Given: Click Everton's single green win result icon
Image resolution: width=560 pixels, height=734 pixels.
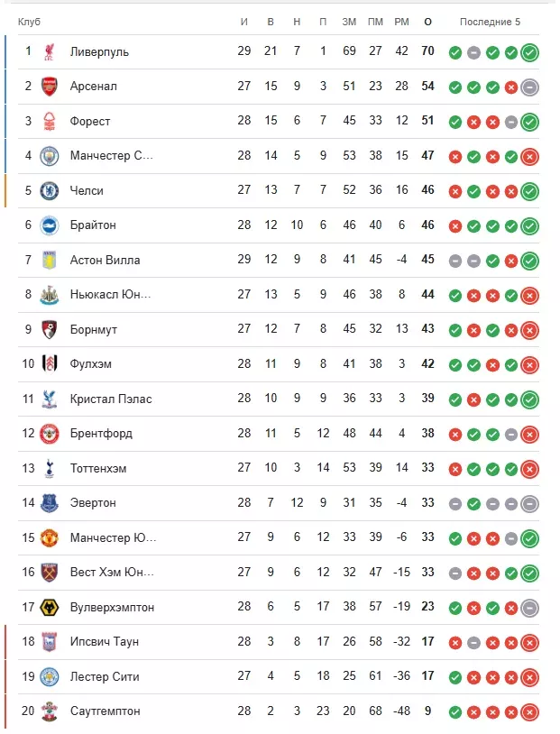Looking at the screenshot, I should pyautogui.click(x=473, y=504).
